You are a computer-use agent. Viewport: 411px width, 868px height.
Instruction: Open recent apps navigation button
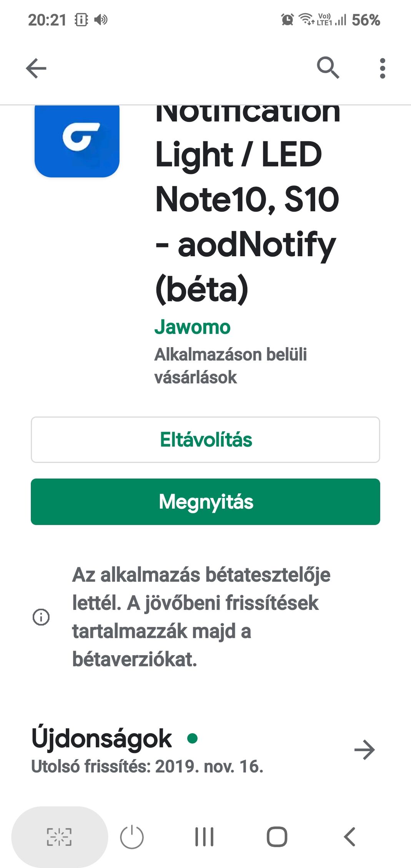coord(204,837)
